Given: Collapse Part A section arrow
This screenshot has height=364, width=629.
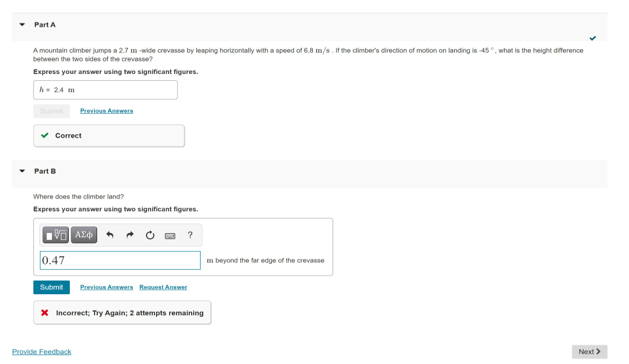Looking at the screenshot, I should [x=22, y=25].
